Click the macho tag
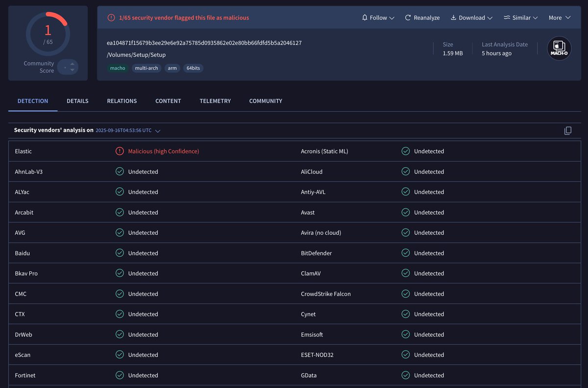The image size is (588, 388). [x=118, y=68]
